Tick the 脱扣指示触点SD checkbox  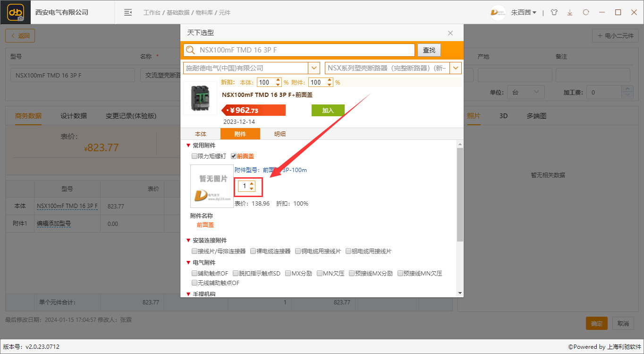[236, 273]
